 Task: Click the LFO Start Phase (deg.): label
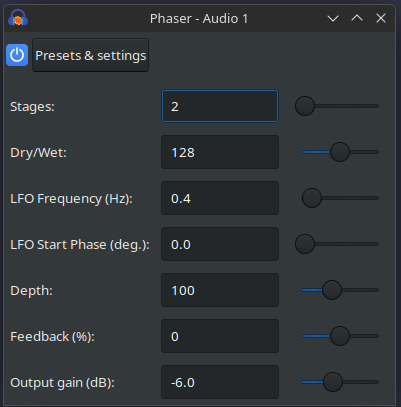pos(80,245)
